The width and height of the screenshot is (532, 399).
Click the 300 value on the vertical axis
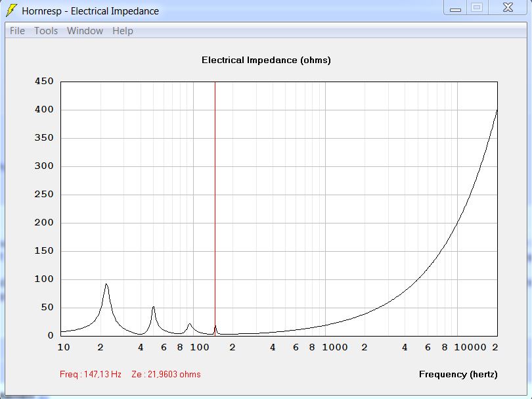tap(44, 166)
